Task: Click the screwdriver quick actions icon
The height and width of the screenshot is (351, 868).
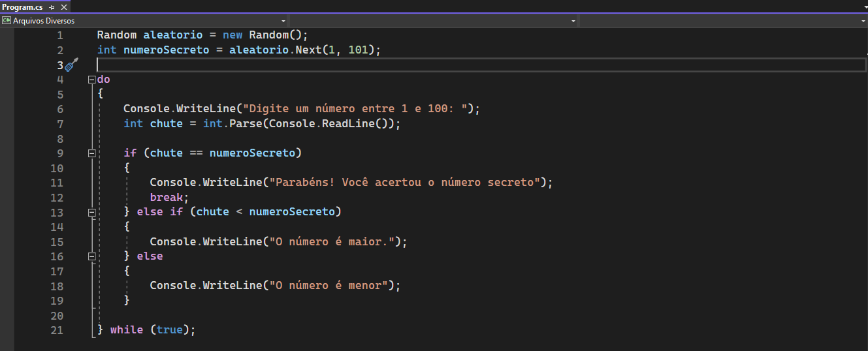Action: [72, 64]
